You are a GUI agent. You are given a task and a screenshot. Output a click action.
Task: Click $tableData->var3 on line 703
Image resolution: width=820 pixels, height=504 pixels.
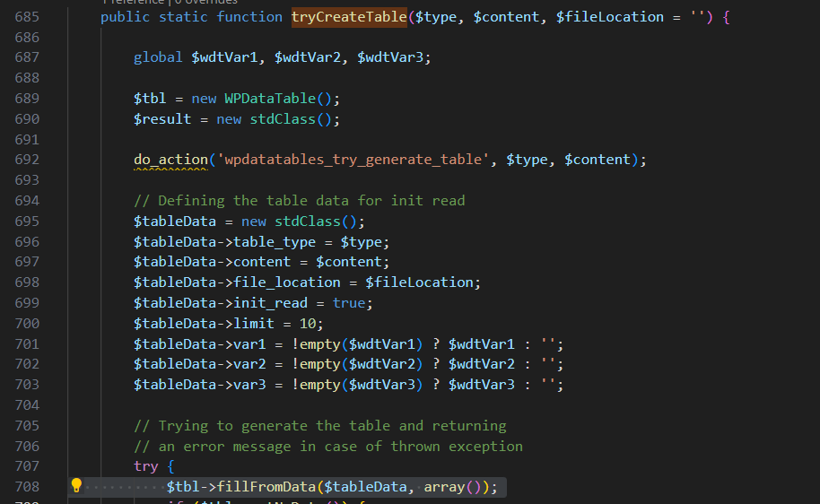coord(199,385)
